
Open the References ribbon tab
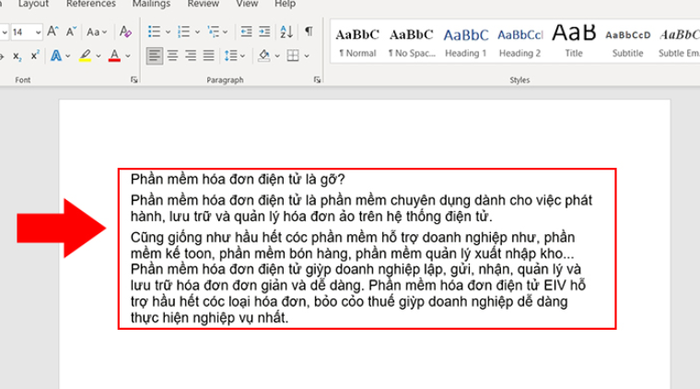click(91, 4)
